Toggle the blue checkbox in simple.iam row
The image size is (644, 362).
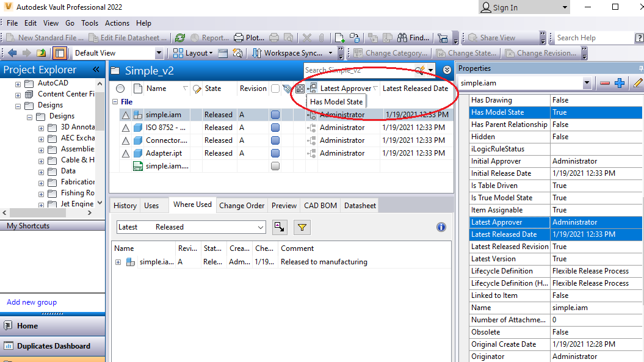pos(275,115)
